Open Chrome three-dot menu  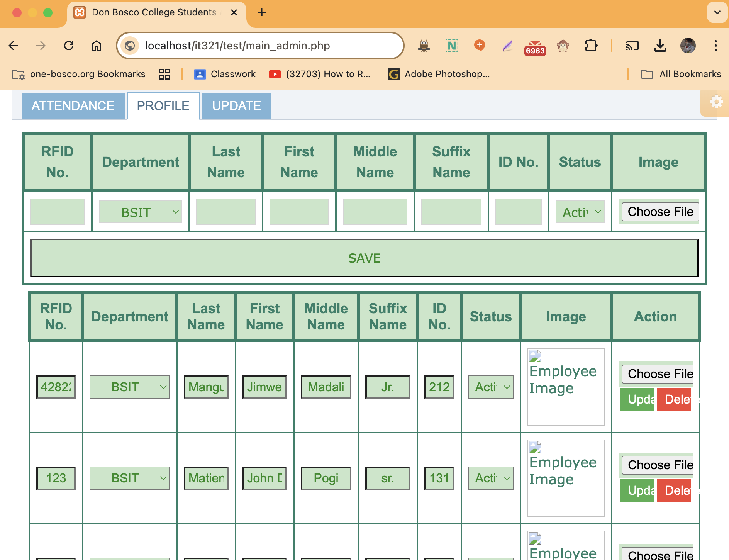[716, 46]
